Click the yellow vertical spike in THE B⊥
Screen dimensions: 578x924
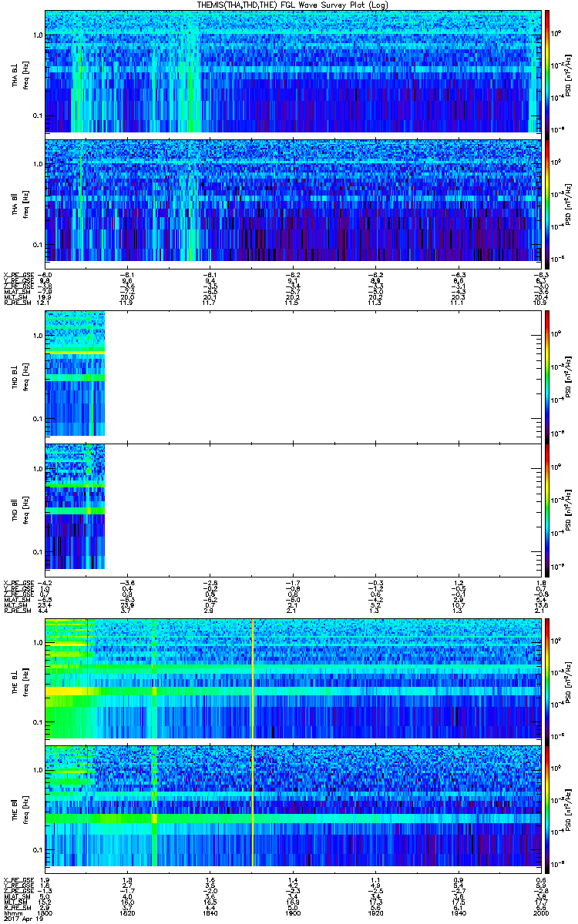(253, 679)
